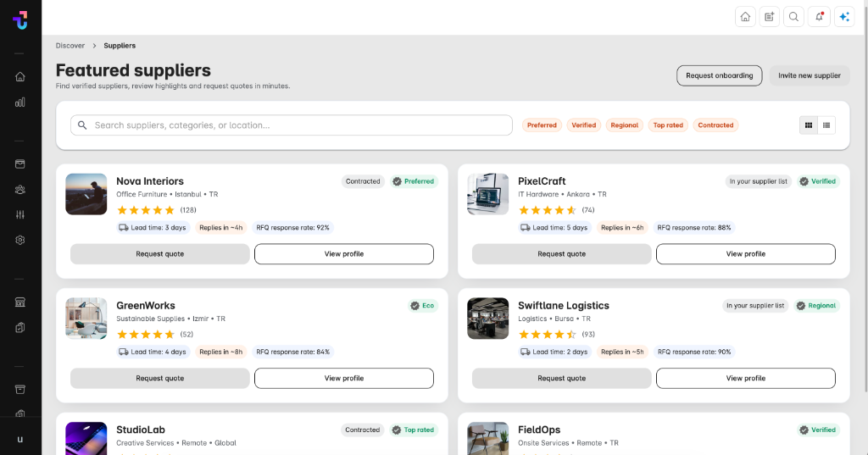Click the Eco badge on GreenWorks
This screenshot has width=868, height=455.
(x=423, y=306)
